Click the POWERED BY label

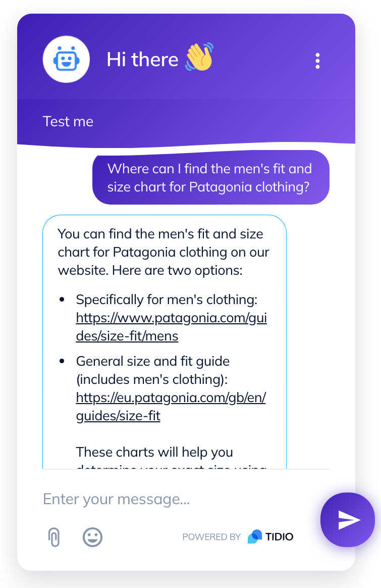click(211, 537)
